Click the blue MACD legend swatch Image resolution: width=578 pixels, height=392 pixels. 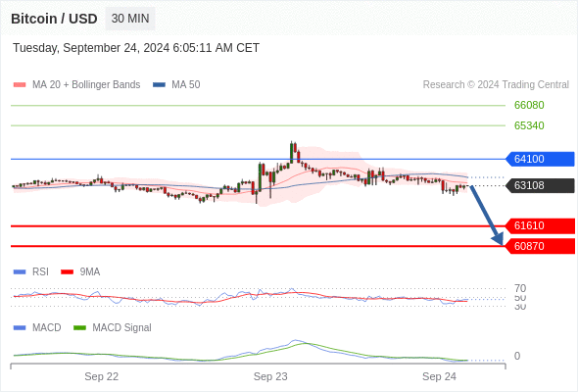20,328
